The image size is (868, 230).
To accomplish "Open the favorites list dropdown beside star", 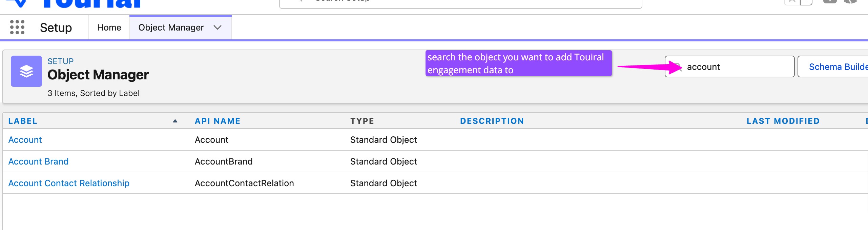I will coord(806,2).
